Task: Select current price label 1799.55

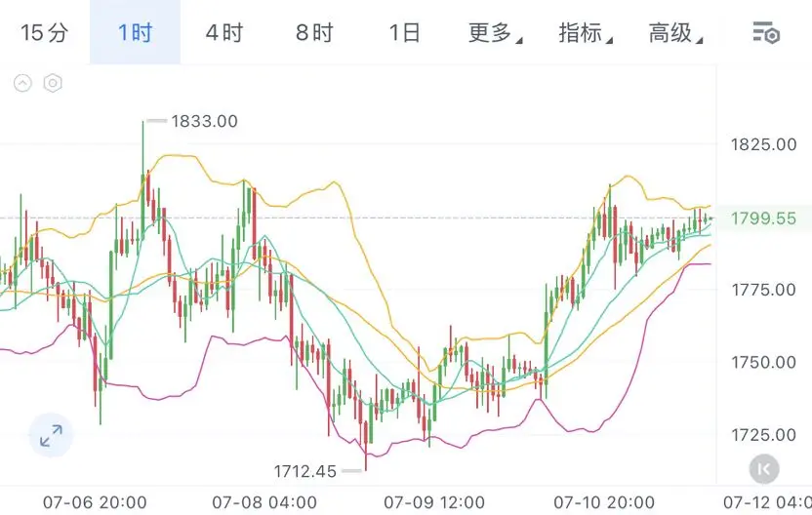Action: 763,218
